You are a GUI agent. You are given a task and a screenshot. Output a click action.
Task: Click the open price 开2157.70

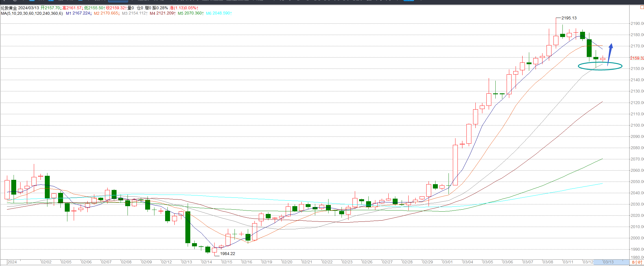(51, 8)
